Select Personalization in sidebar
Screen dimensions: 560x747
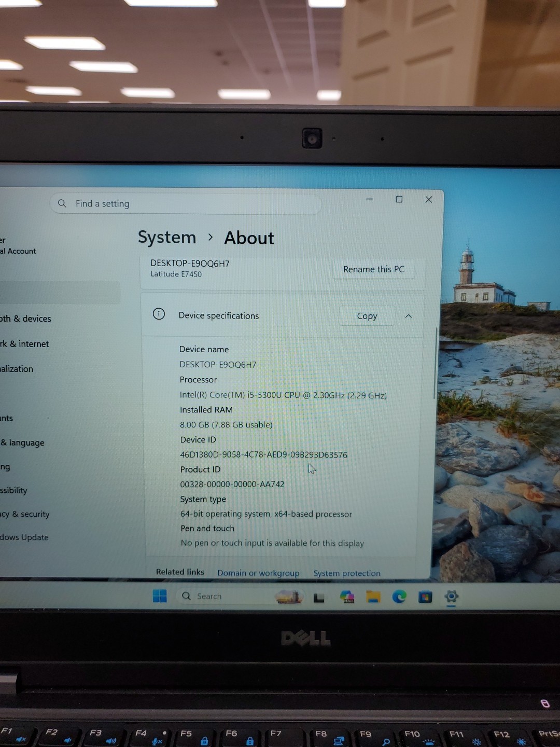click(17, 369)
